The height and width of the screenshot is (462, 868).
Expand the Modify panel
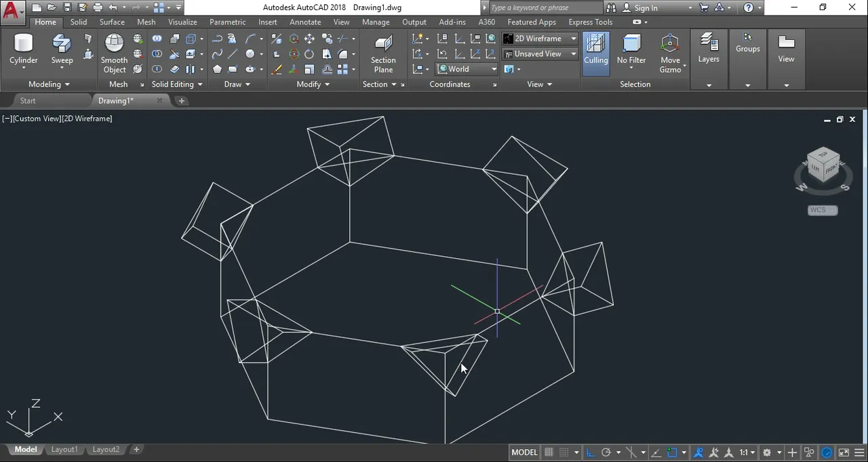click(313, 84)
